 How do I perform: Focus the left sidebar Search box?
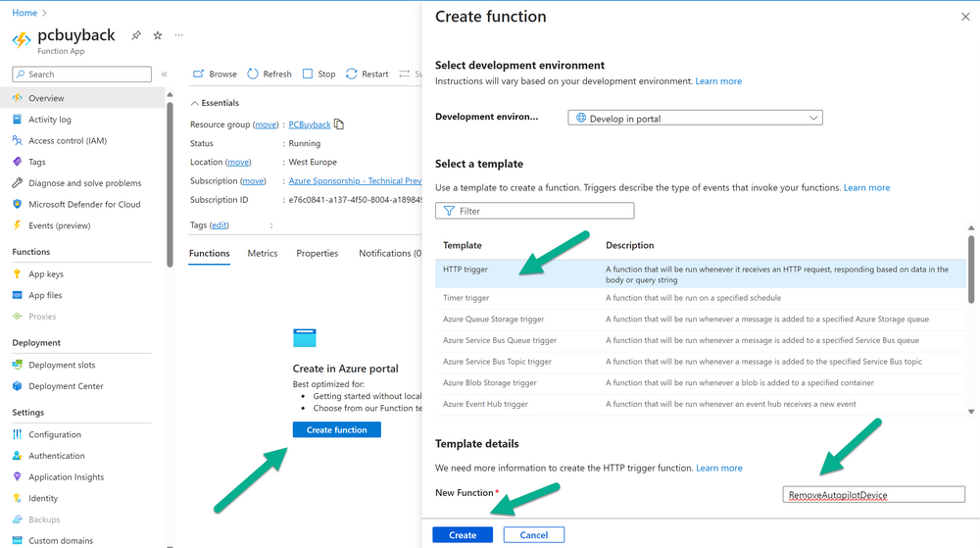pyautogui.click(x=82, y=75)
